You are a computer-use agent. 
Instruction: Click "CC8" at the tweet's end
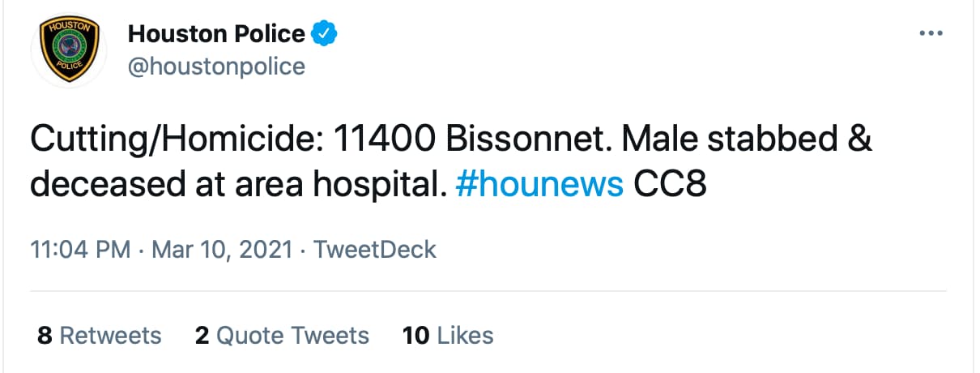click(670, 185)
